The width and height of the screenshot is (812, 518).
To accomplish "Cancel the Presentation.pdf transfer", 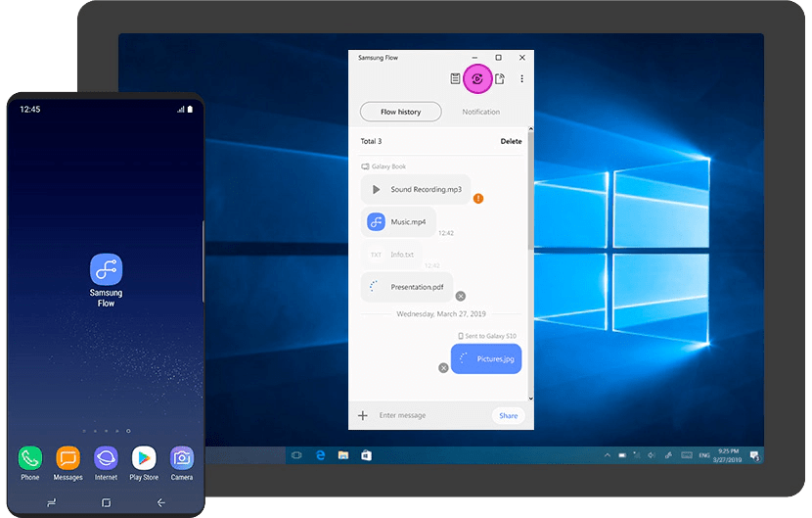I will (x=461, y=296).
